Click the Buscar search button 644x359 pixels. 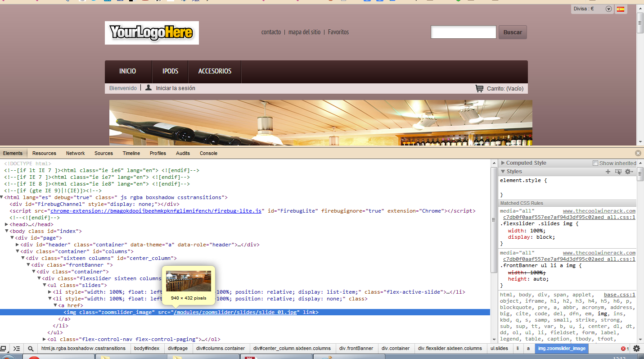(x=513, y=32)
